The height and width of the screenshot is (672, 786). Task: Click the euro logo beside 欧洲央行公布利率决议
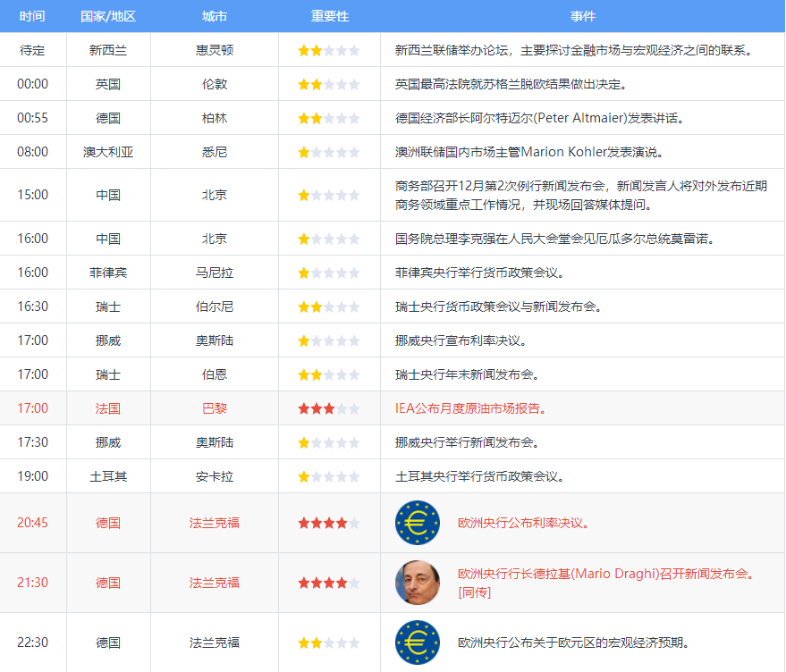[417, 523]
